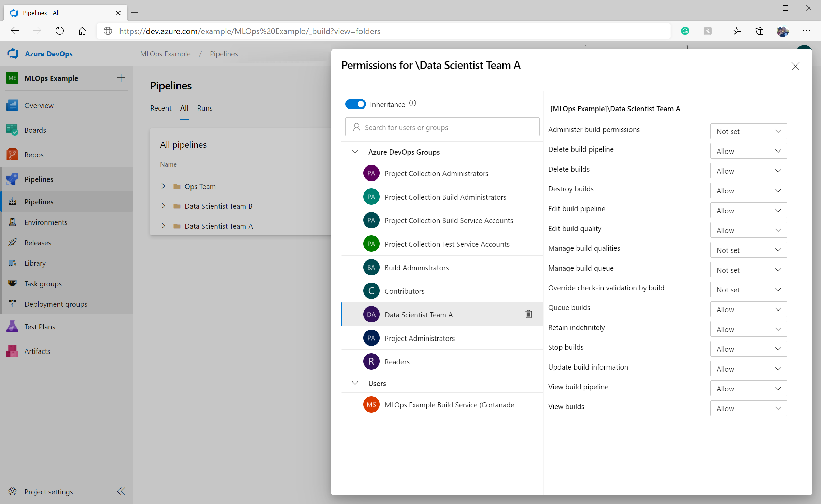Open the Manage build queue dropdown
821x504 pixels.
(748, 270)
